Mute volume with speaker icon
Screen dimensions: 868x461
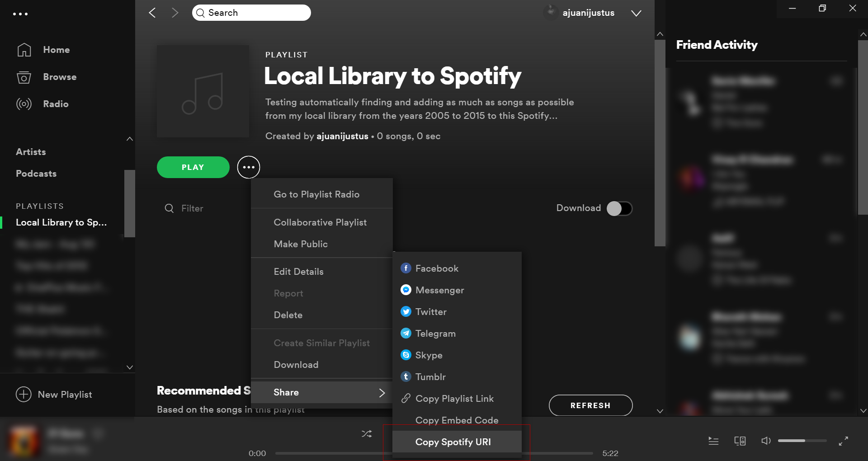pos(766,441)
